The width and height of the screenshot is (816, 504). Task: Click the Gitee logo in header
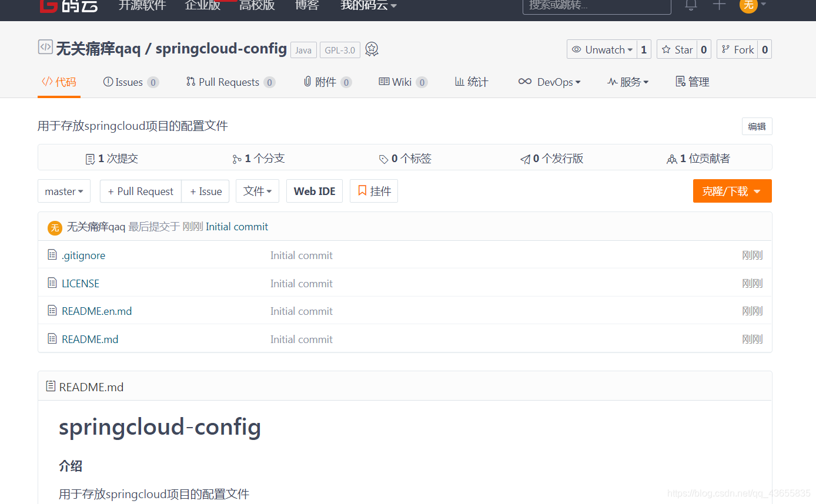(68, 6)
